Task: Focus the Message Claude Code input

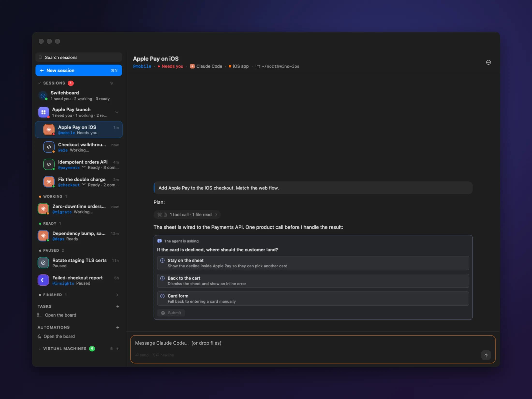Action: click(313, 349)
